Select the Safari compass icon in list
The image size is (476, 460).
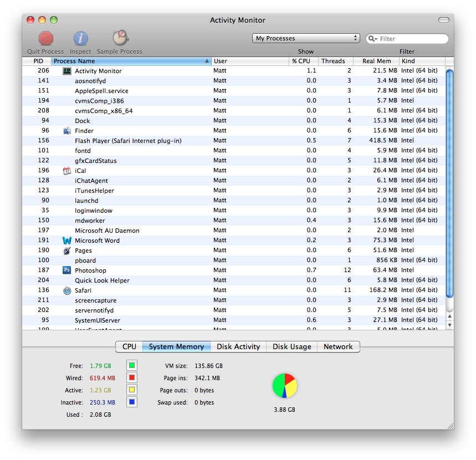point(67,290)
